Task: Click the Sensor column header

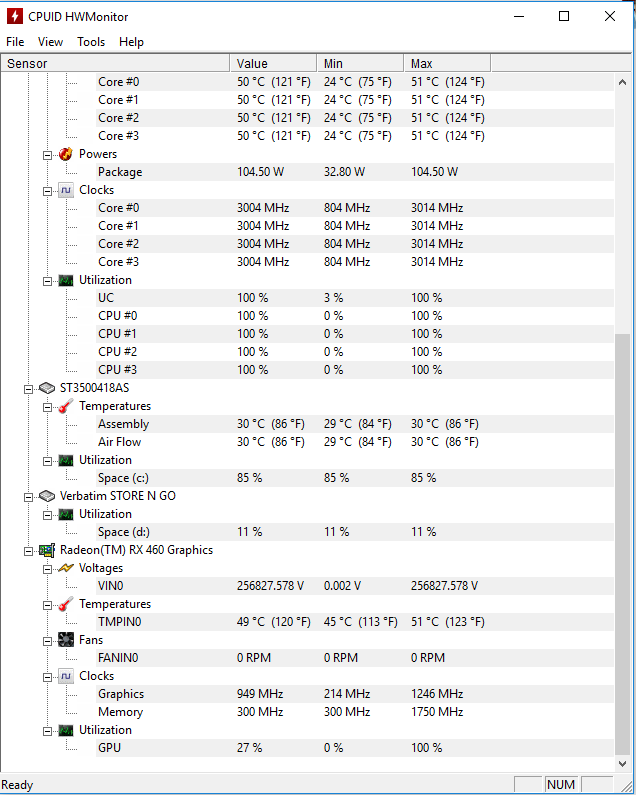Action: tap(115, 63)
